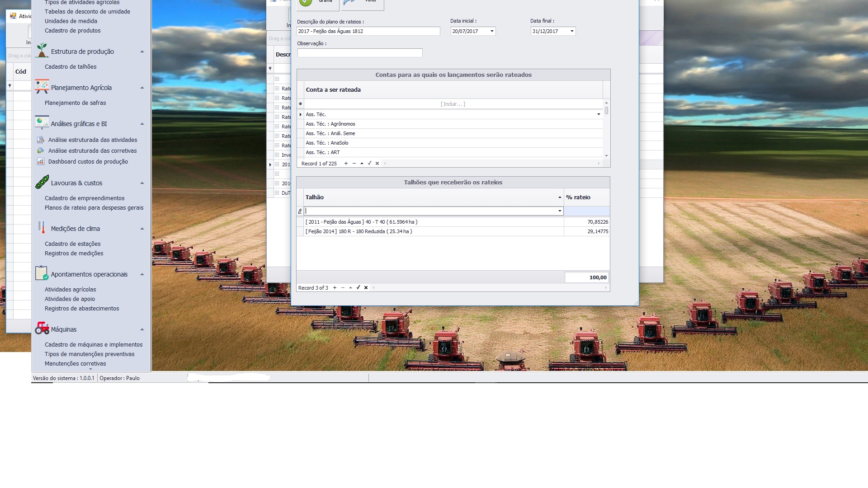Collapse Análises gráficas e BI section
This screenshot has width=868, height=488.
142,124
